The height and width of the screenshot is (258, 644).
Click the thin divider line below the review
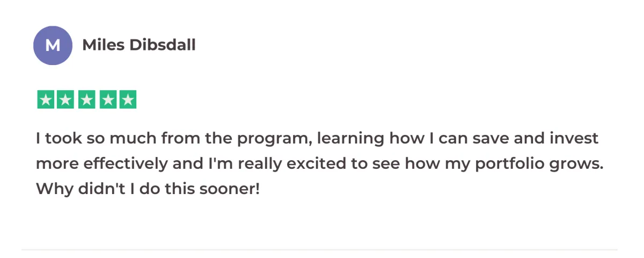pyautogui.click(x=319, y=249)
